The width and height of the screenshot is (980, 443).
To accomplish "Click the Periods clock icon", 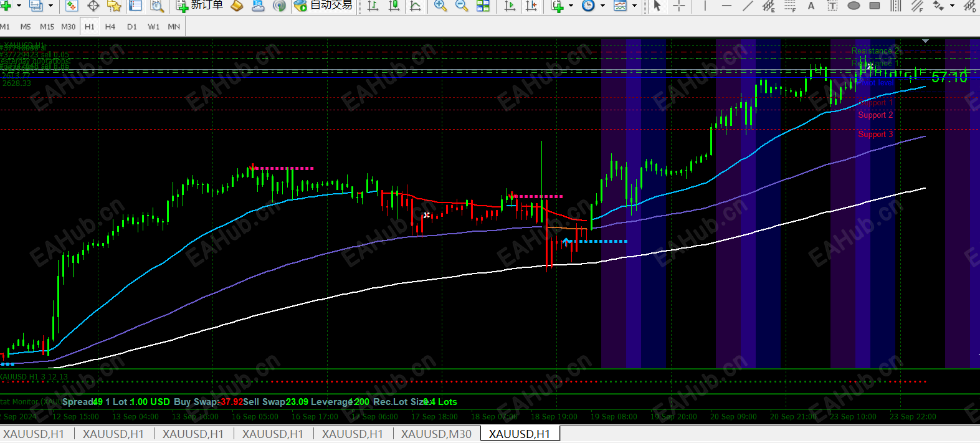I will (x=588, y=6).
